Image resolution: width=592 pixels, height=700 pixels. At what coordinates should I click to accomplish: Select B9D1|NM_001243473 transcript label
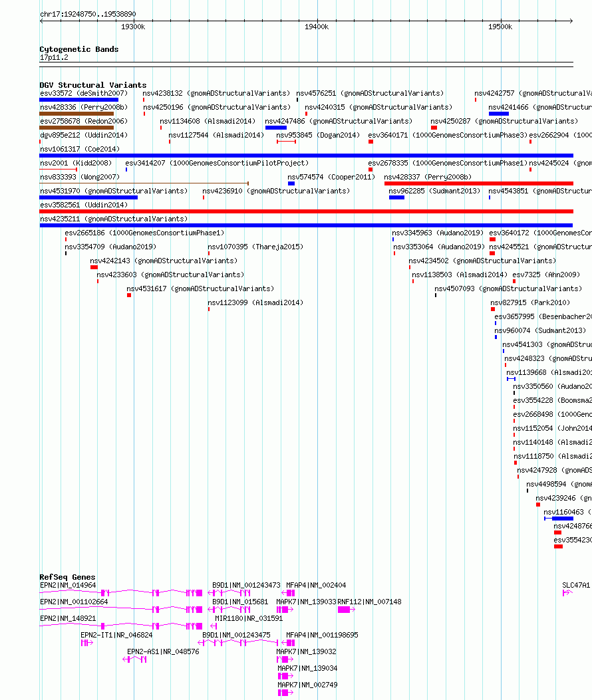coord(246,585)
